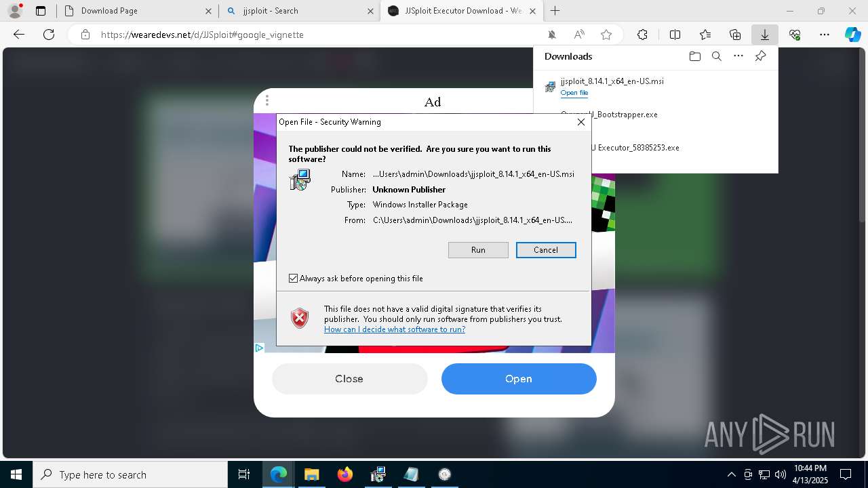Add this page to favorites star
Screen dimensions: 868x488
pos(606,35)
